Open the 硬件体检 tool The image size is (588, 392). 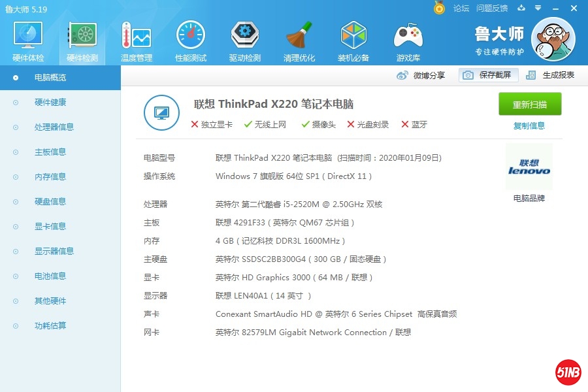coord(27,39)
